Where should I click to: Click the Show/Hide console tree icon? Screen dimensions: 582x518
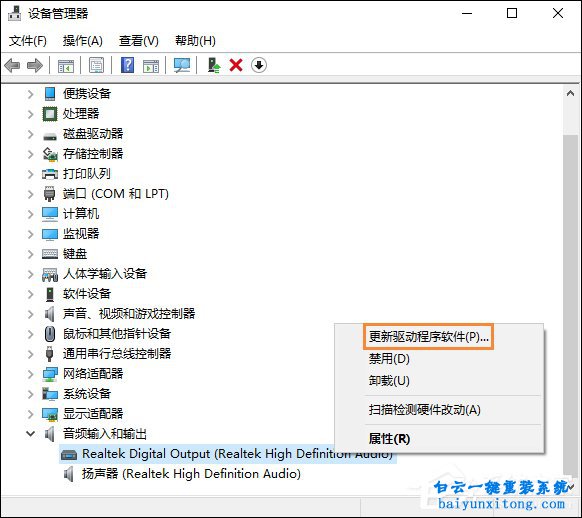pyautogui.click(x=66, y=66)
